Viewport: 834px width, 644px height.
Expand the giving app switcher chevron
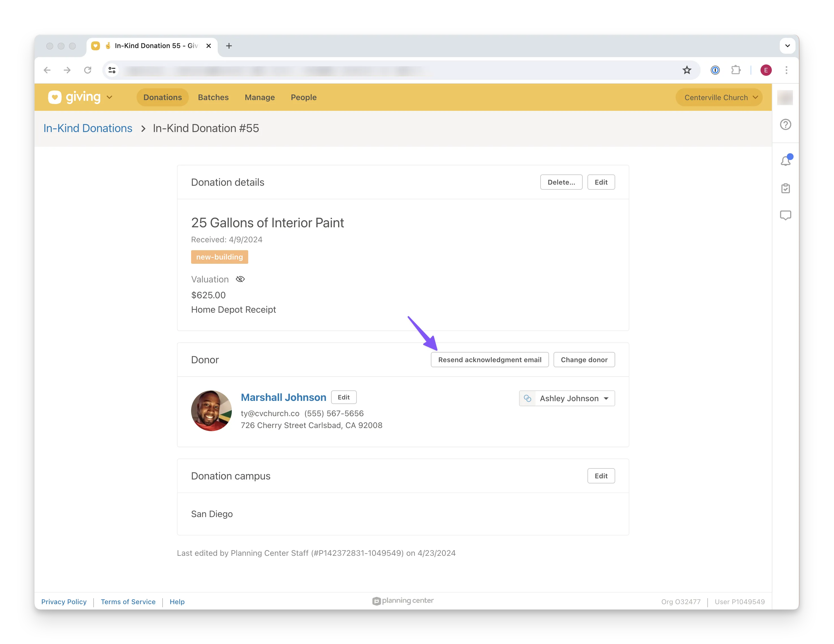pos(110,98)
